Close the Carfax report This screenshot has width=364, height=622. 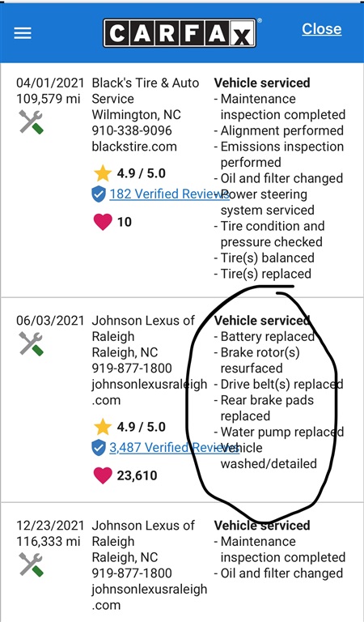[x=322, y=28]
